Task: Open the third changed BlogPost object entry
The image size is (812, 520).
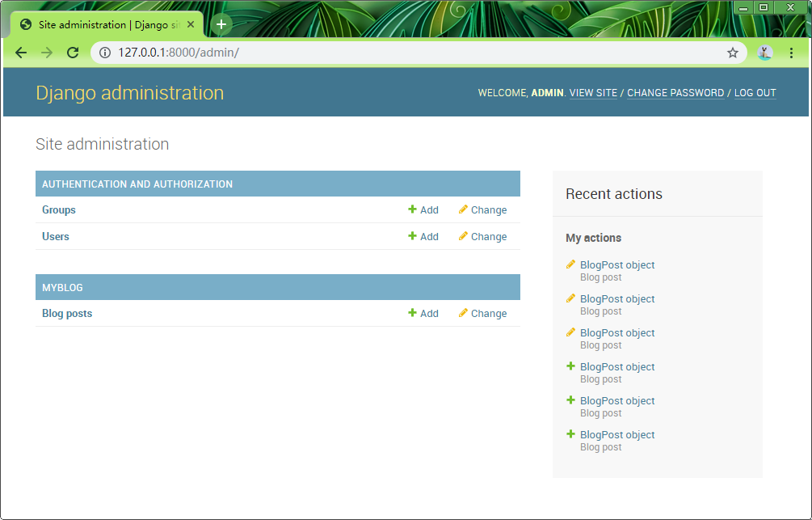Action: [x=617, y=333]
